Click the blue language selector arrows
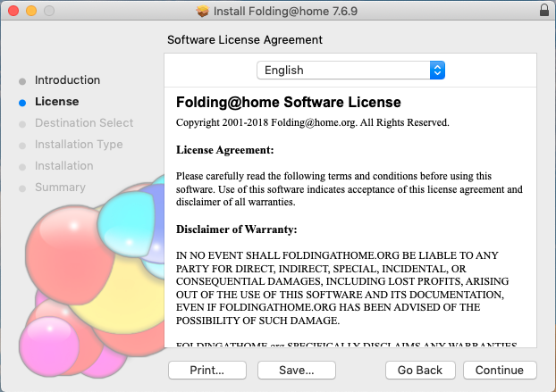This screenshot has width=556, height=392. point(438,71)
